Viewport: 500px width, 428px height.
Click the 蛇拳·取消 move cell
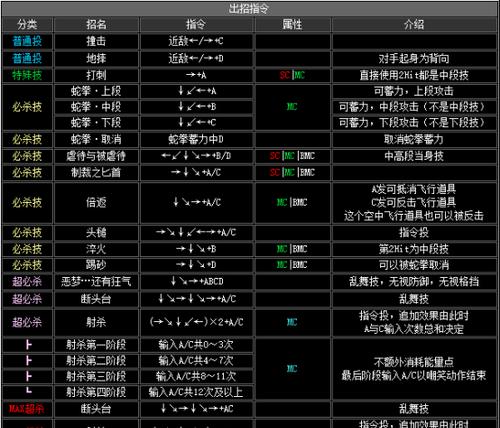pyautogui.click(x=96, y=139)
